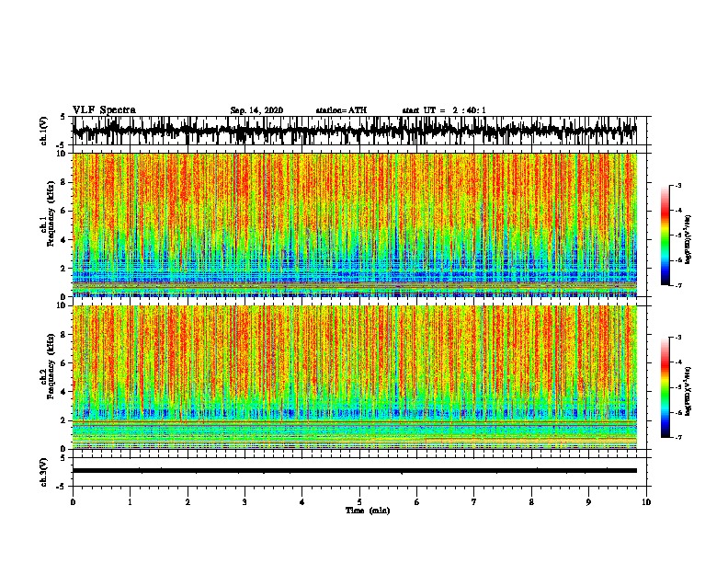728x563 pixels.
Task: Click the "3" tick on the time axis
Action: (x=245, y=502)
